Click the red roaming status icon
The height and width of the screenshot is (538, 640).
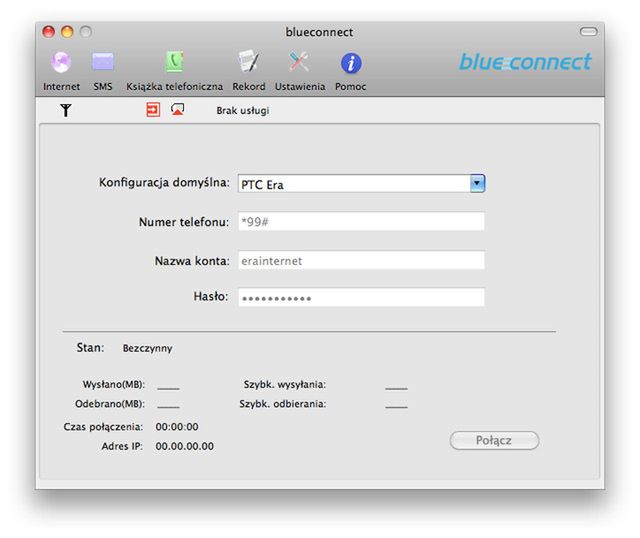point(178,109)
